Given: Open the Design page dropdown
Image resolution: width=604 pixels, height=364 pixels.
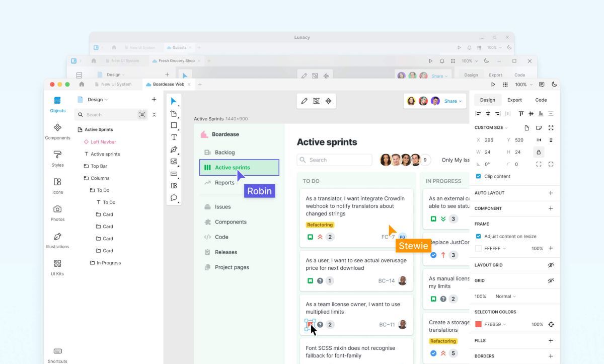Looking at the screenshot, I should click(98, 100).
